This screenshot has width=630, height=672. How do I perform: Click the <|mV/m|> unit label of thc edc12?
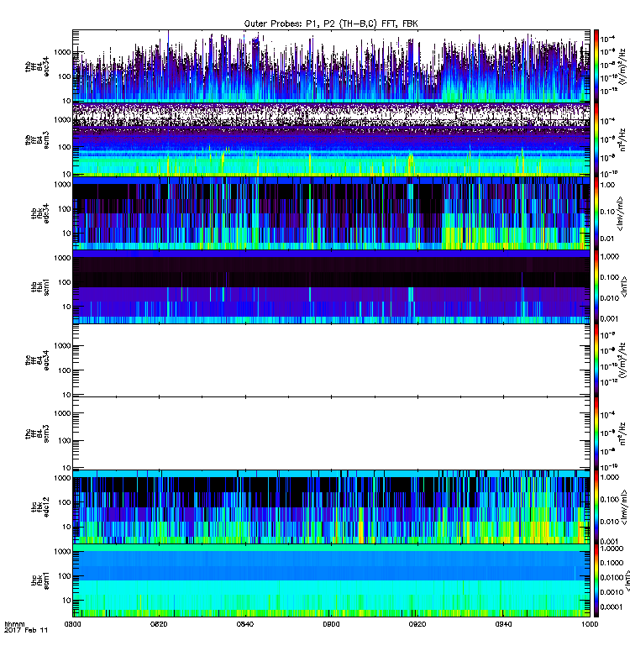point(624,507)
